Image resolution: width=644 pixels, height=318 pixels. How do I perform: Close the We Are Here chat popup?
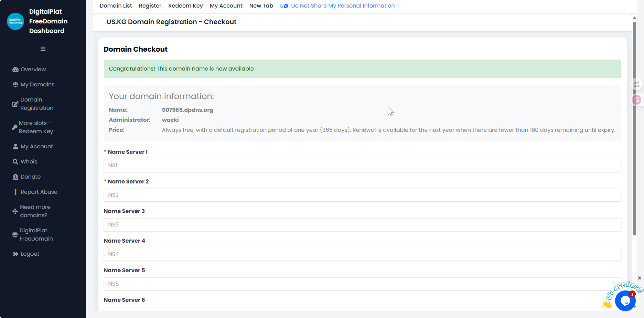[x=639, y=278]
